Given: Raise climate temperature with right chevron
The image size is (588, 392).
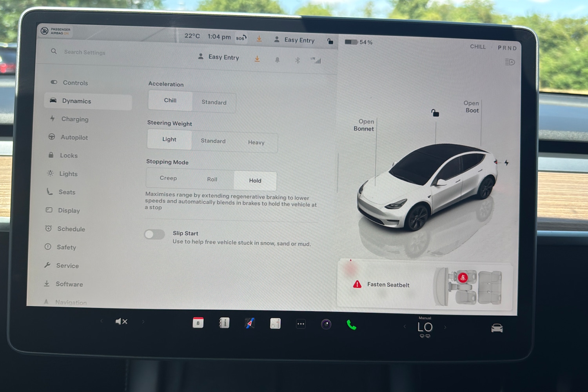Looking at the screenshot, I should tap(445, 327).
